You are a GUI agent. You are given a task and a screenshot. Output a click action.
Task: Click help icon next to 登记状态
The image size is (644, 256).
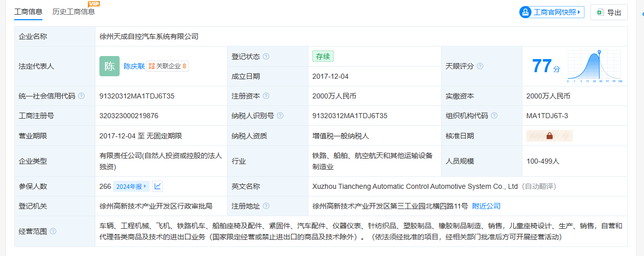[x=266, y=57]
